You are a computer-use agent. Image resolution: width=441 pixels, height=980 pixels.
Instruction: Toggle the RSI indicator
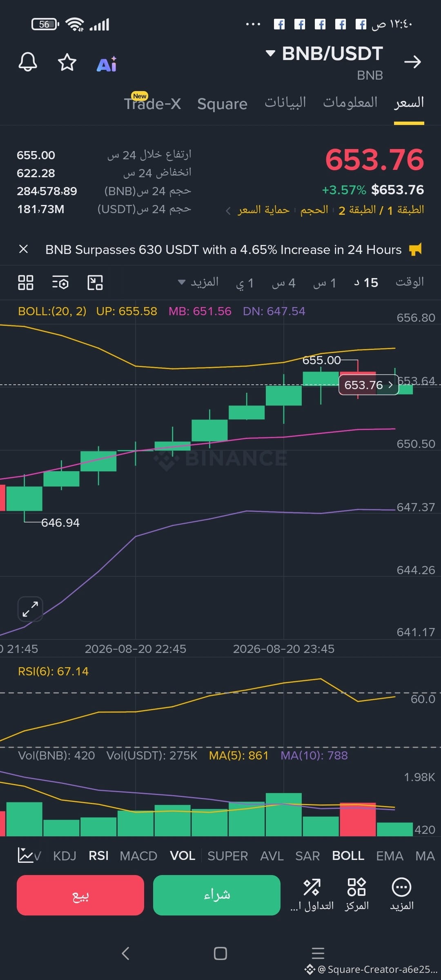[98, 855]
